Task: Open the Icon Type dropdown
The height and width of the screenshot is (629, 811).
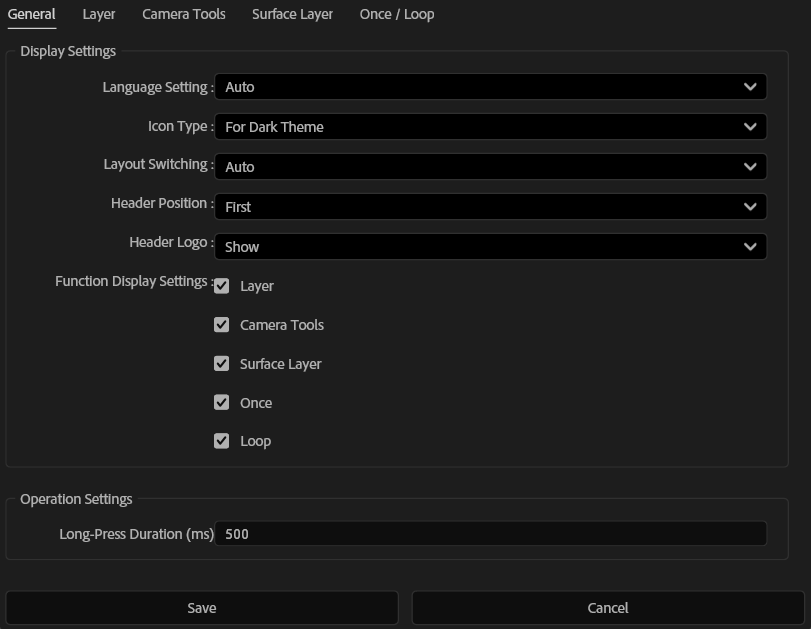Action: click(490, 127)
